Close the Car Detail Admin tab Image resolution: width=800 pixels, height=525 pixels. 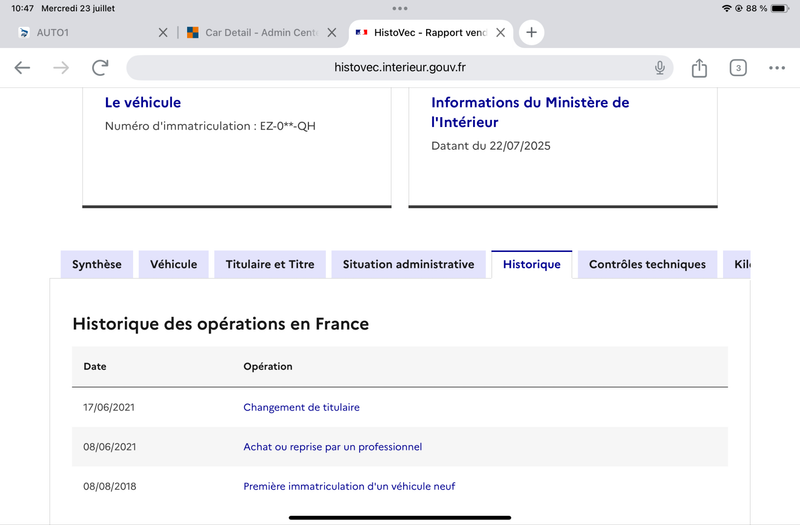pos(333,32)
